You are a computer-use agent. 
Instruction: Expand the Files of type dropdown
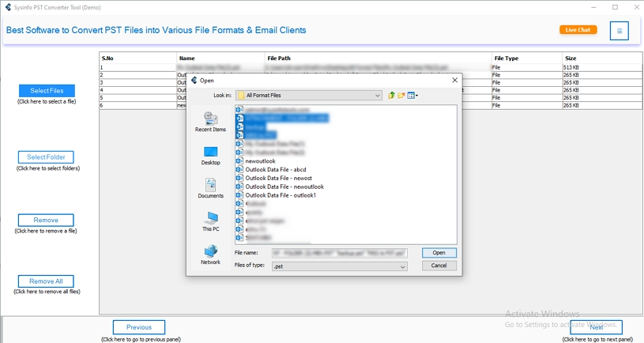[402, 267]
